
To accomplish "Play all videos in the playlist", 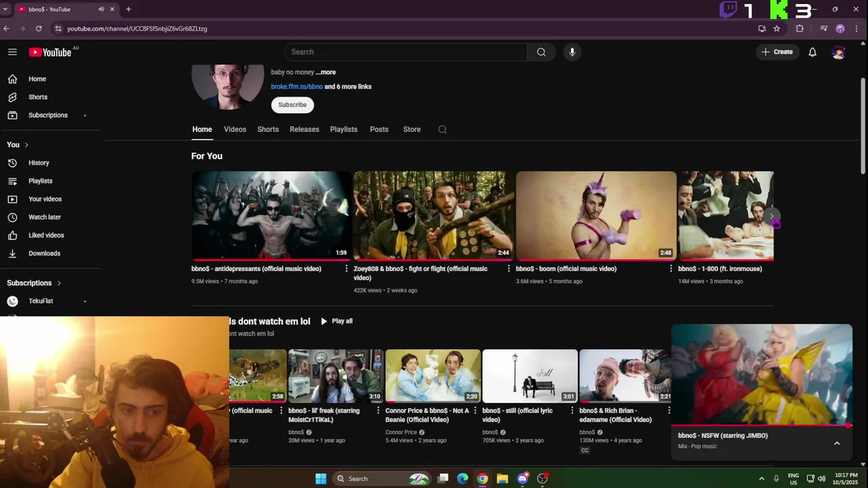I will [336, 321].
